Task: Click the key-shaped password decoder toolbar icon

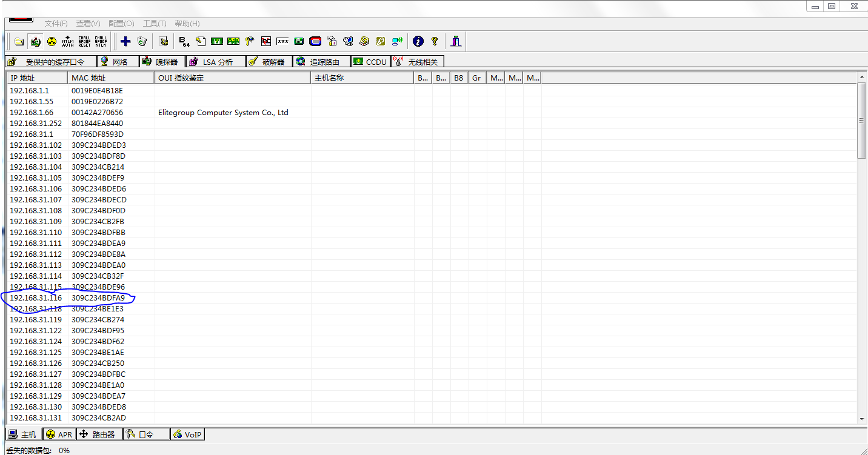Action: pyautogui.click(x=250, y=41)
